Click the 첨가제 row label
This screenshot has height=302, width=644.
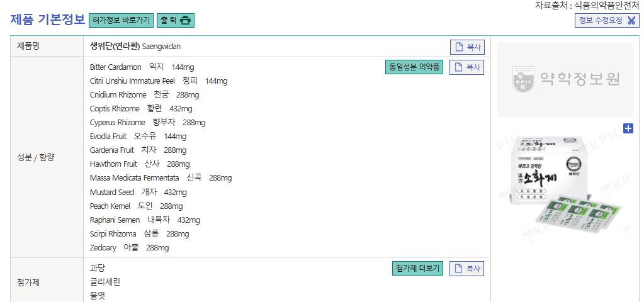tap(28, 282)
